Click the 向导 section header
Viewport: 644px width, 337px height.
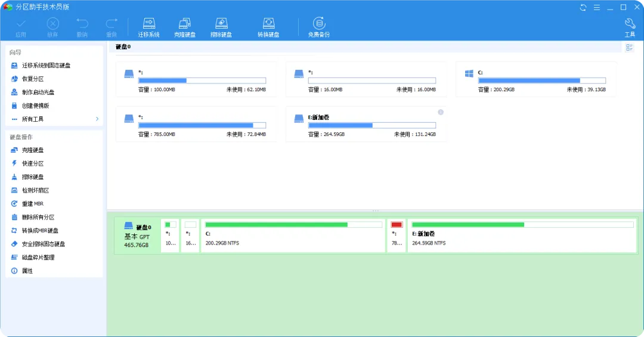tap(16, 52)
